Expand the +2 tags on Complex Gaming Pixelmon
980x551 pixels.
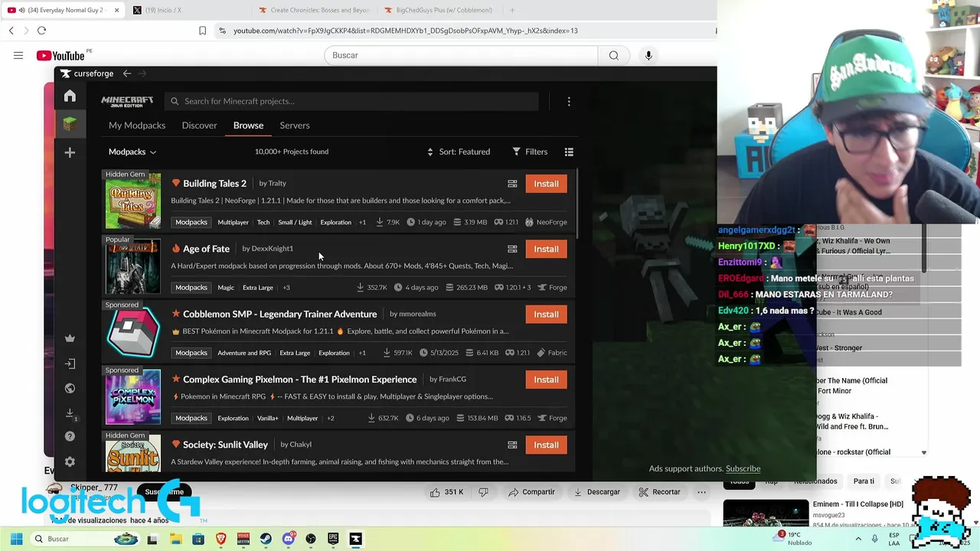coord(330,419)
